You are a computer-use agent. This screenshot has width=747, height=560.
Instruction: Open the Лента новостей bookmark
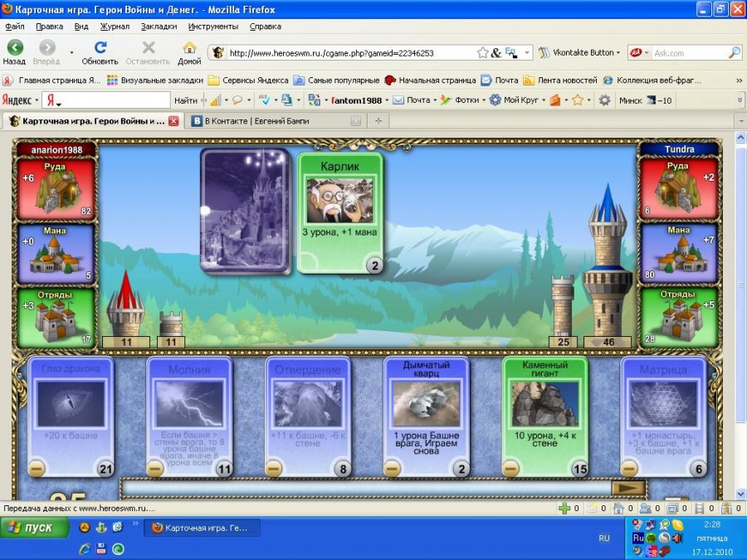tap(560, 80)
